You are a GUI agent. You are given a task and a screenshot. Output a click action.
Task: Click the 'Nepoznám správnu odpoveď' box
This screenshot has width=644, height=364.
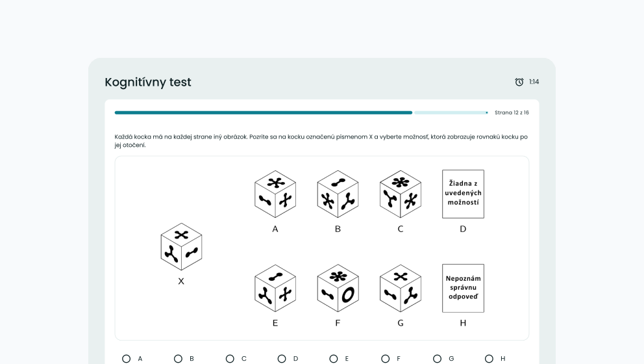click(x=463, y=288)
